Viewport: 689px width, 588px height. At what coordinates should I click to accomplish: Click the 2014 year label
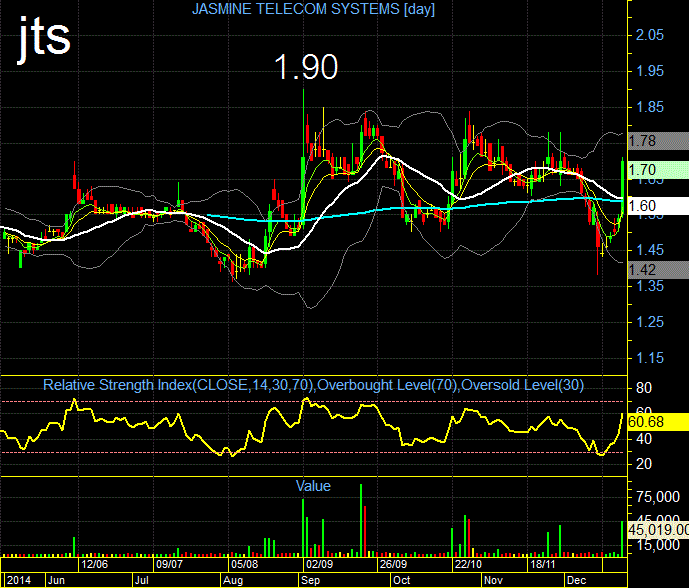point(19,581)
